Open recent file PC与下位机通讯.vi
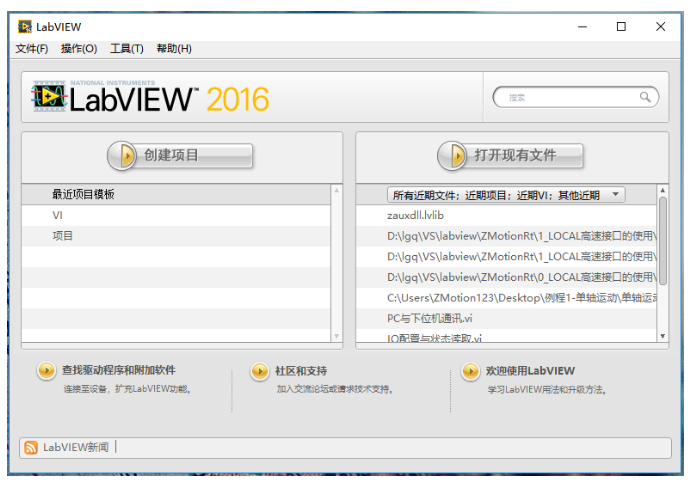Screen dimensions: 694x486 point(506,318)
